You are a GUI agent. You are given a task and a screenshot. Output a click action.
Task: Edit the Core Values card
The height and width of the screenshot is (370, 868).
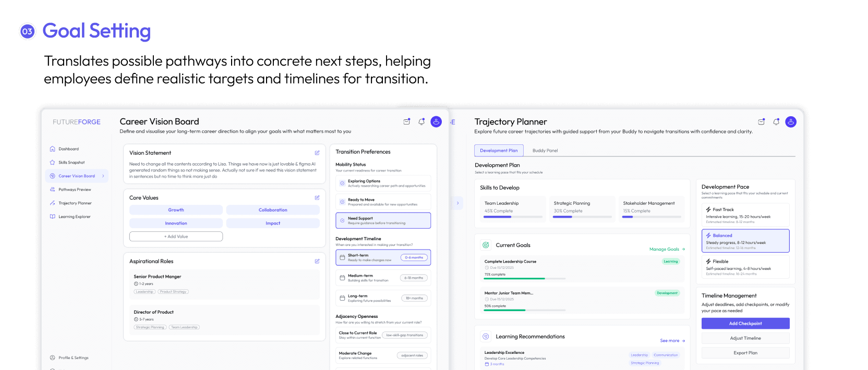pos(317,198)
